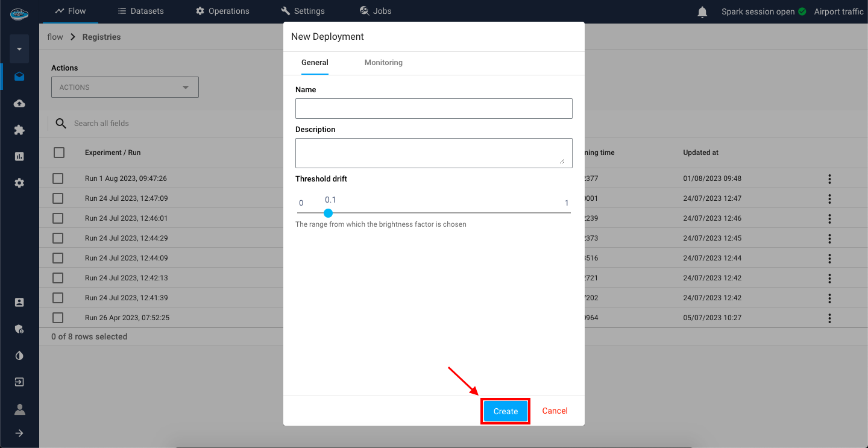Open the bar chart sidebar icon
The width and height of the screenshot is (868, 448).
(x=19, y=157)
